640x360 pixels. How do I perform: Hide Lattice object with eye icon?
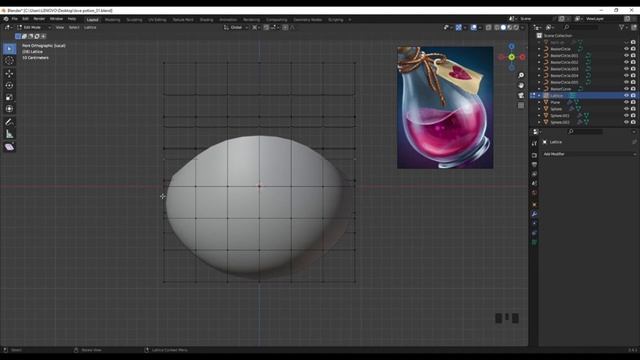pos(626,96)
